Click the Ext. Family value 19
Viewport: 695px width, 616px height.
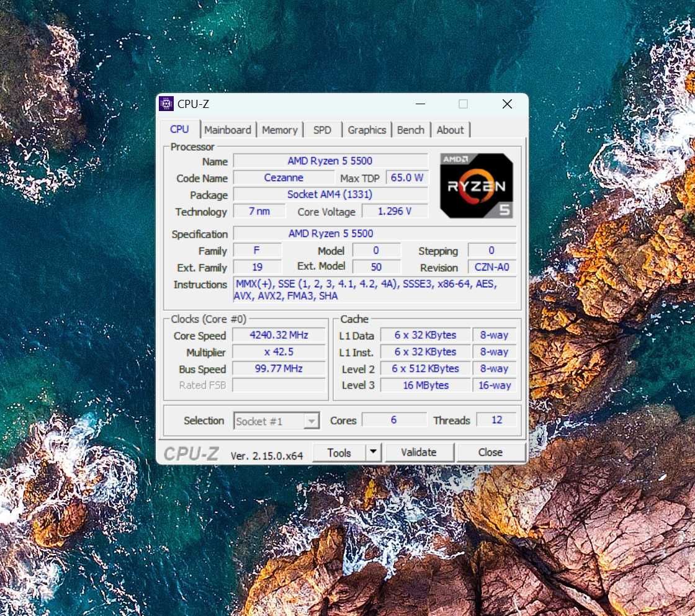257,267
